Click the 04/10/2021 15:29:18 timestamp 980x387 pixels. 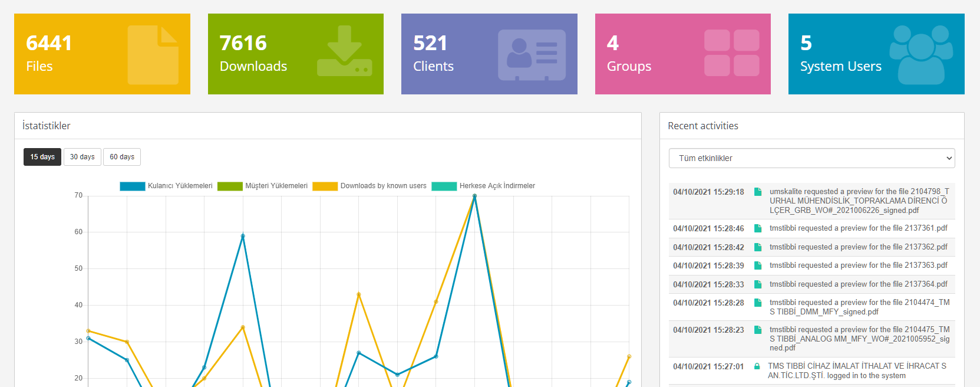708,192
